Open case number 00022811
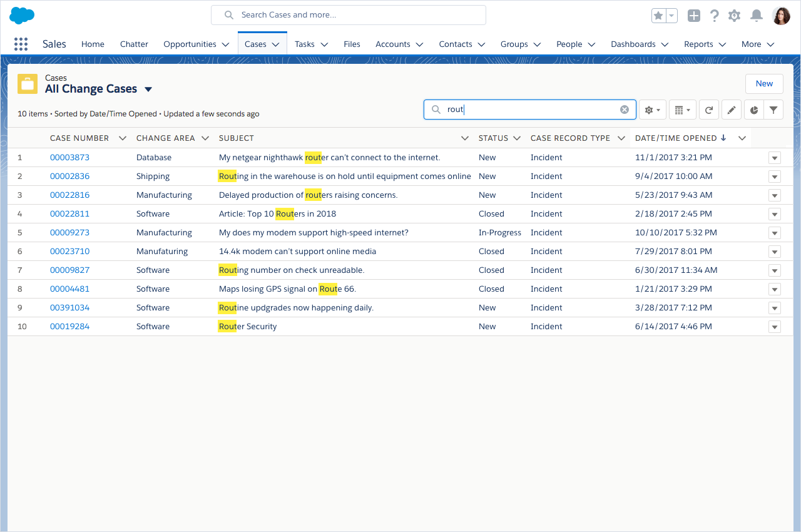 click(69, 213)
